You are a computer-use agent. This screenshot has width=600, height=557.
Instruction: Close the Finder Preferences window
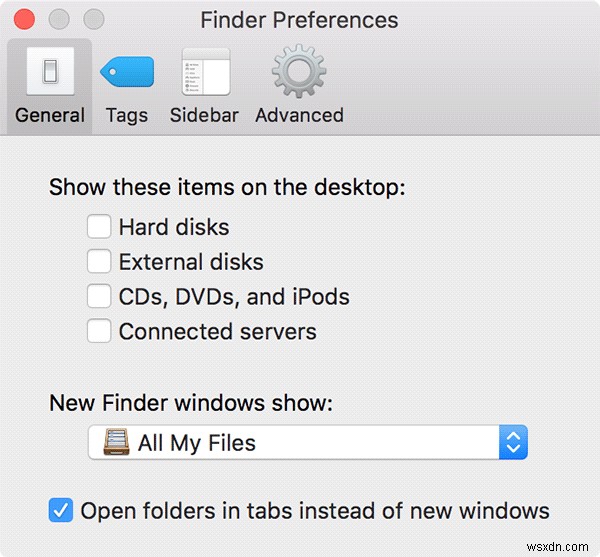pos(22,20)
